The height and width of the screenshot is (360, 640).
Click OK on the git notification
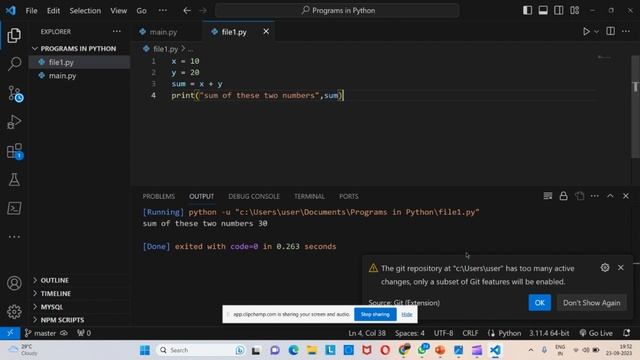pyautogui.click(x=540, y=302)
